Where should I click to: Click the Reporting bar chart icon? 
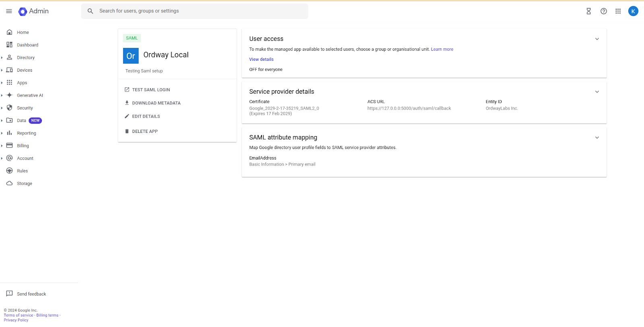click(9, 133)
